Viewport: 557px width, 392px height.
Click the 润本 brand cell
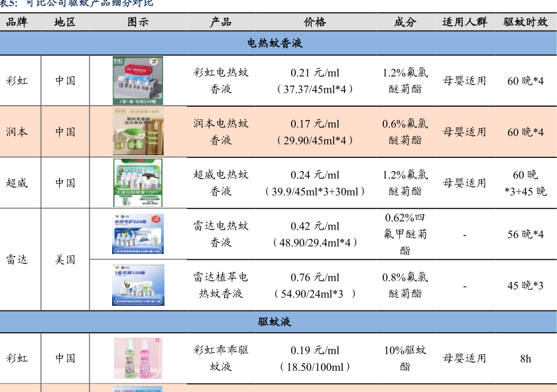pos(17,132)
